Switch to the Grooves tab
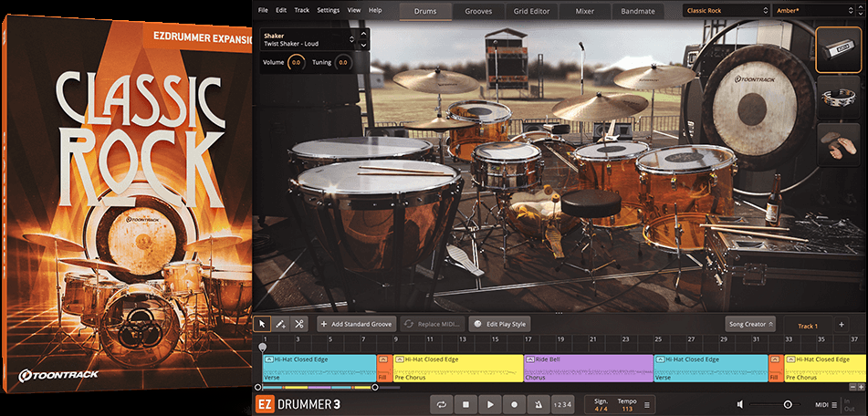This screenshot has width=868, height=416. pos(478,11)
